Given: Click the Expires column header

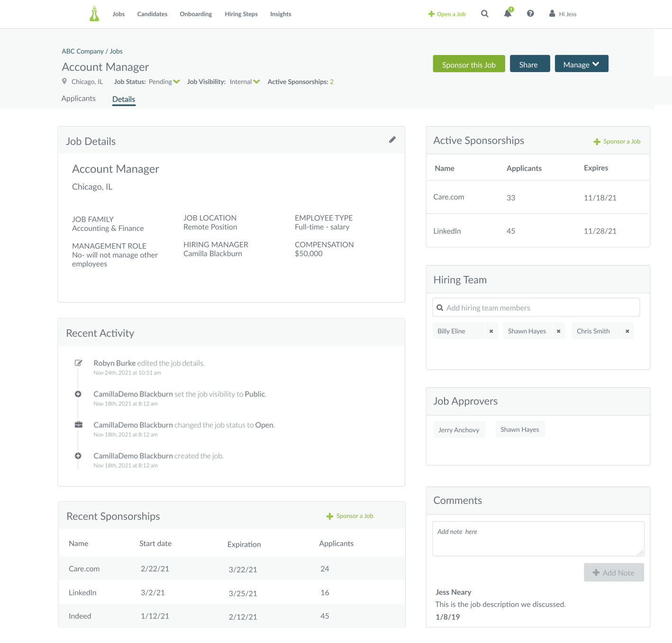Looking at the screenshot, I should coord(596,168).
